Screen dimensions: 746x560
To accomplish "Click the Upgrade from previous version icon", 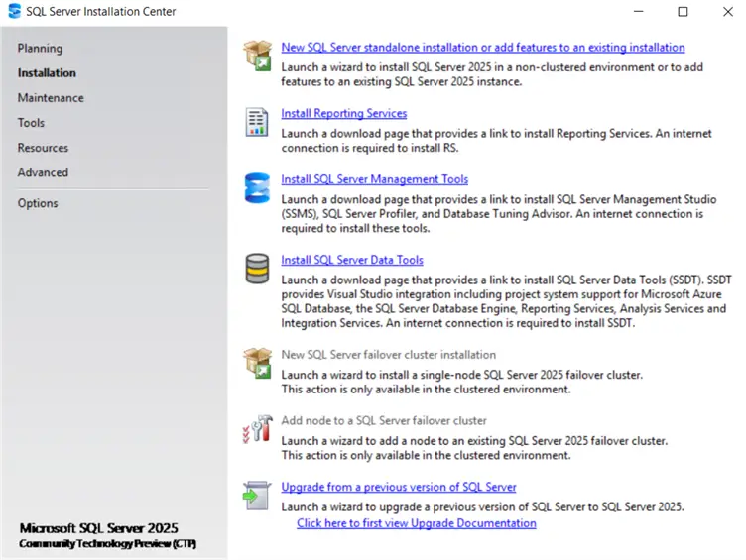I will pyautogui.click(x=257, y=496).
